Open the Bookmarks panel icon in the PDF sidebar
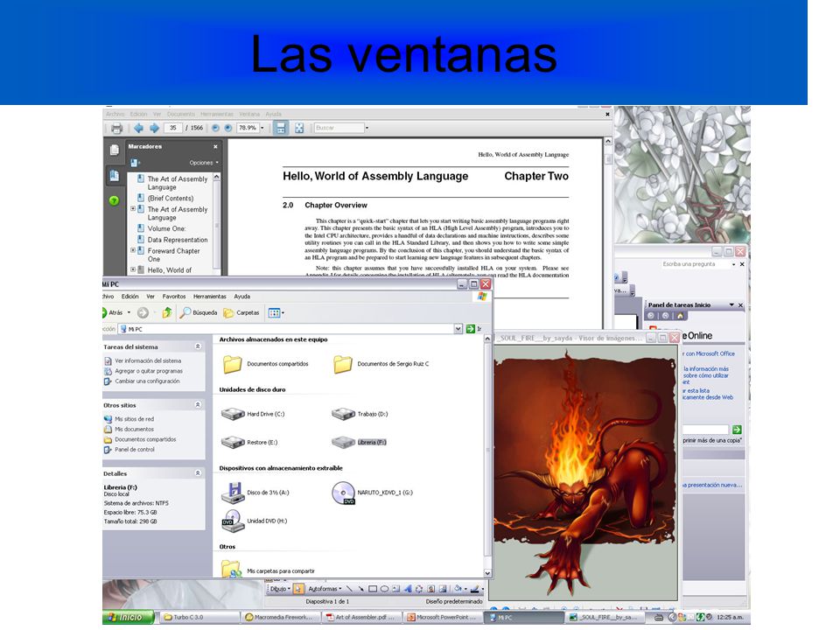Screen dimensions: 840x630 pyautogui.click(x=114, y=175)
